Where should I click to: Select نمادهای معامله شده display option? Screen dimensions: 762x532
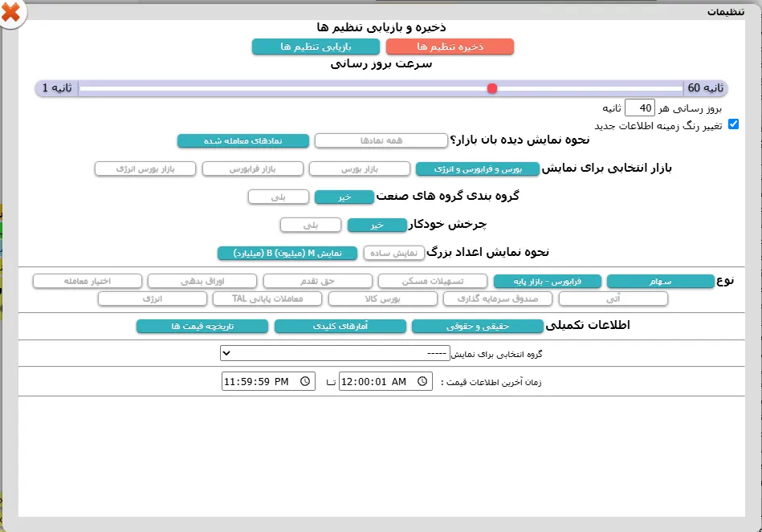click(x=243, y=140)
